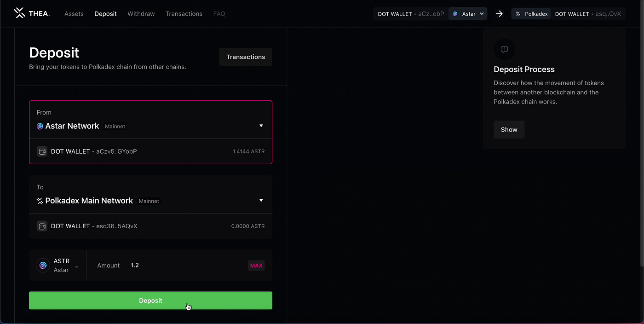
Task: Expand the From network dropdown arrow
Action: [x=261, y=126]
